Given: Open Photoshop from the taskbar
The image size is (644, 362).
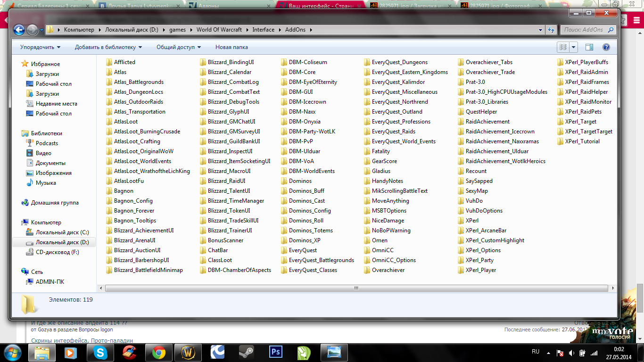Looking at the screenshot, I should (275, 353).
